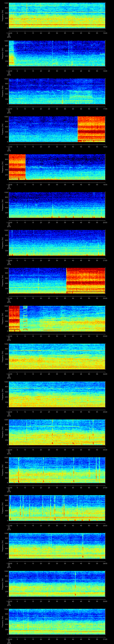Click the 1:29:00 start time label

[x=9, y=601]
